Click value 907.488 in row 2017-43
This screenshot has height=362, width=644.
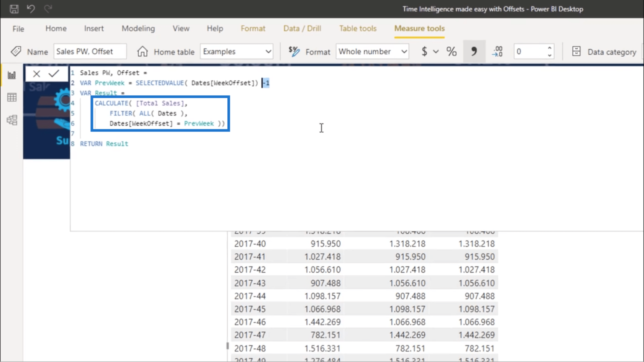(325, 283)
